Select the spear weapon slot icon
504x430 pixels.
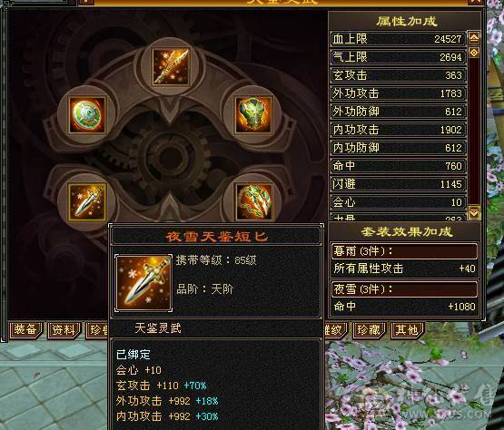point(171,66)
